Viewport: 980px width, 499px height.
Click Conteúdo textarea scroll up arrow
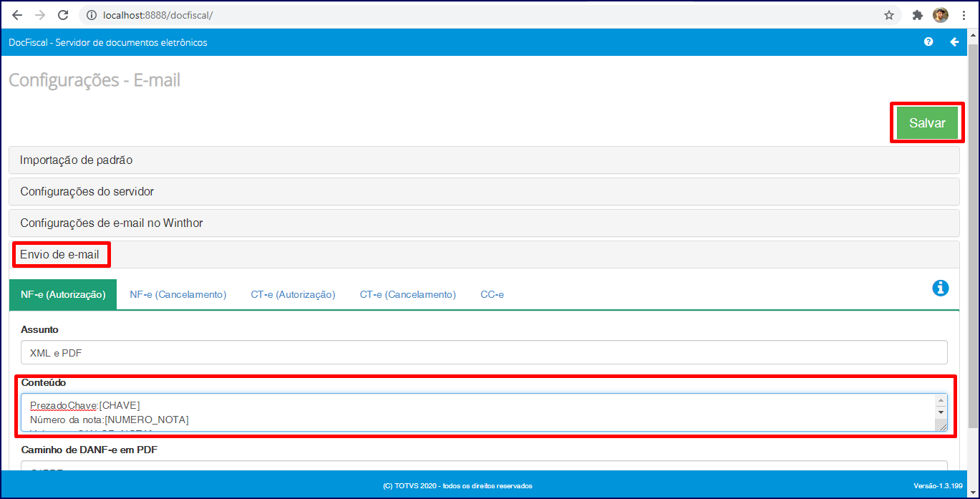(x=941, y=400)
